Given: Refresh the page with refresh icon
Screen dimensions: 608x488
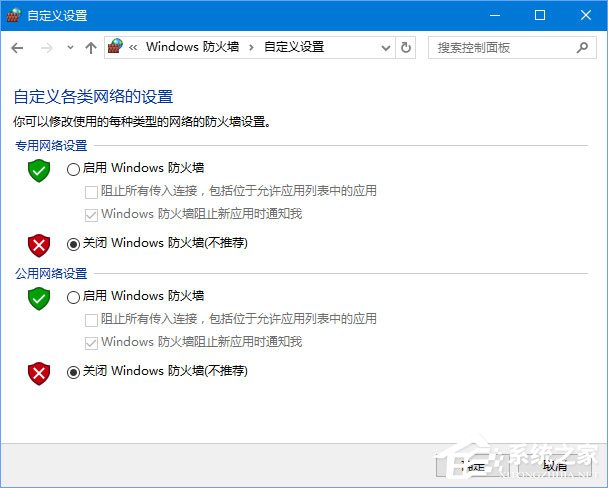Looking at the screenshot, I should 406,48.
